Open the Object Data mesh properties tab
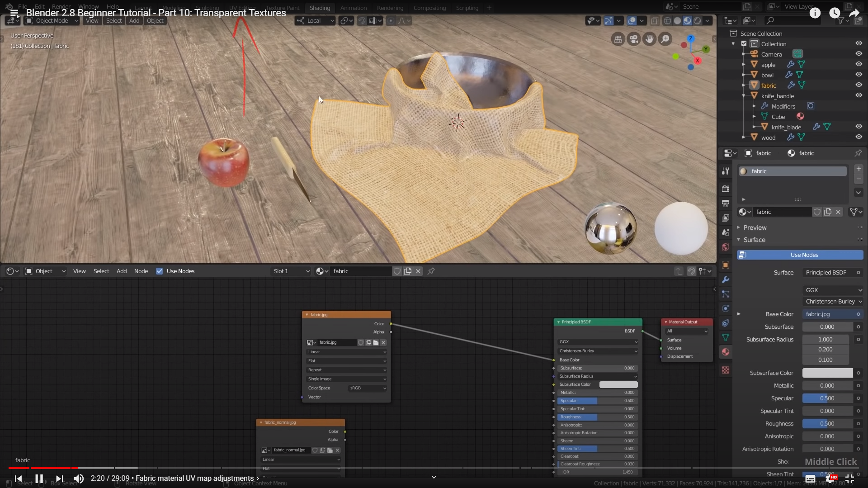Image resolution: width=868 pixels, height=488 pixels. click(x=726, y=337)
